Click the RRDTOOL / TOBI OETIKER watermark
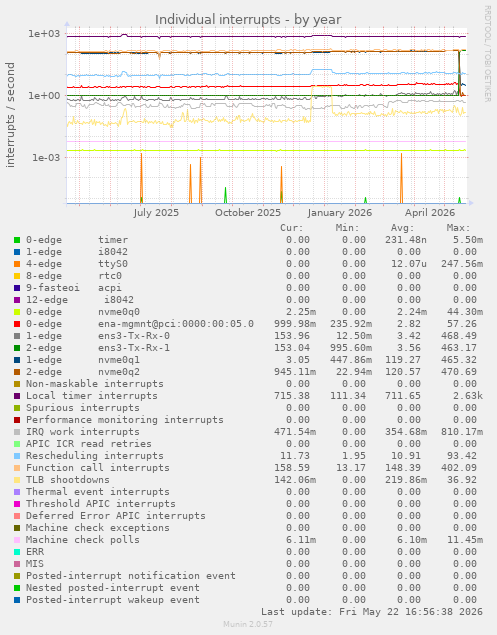 [487, 53]
